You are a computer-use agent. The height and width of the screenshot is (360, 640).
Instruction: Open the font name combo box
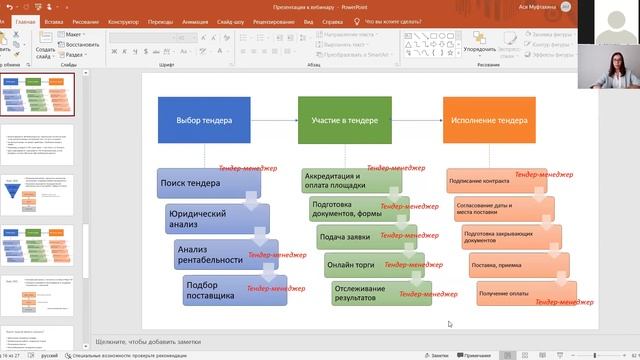[x=142, y=38]
